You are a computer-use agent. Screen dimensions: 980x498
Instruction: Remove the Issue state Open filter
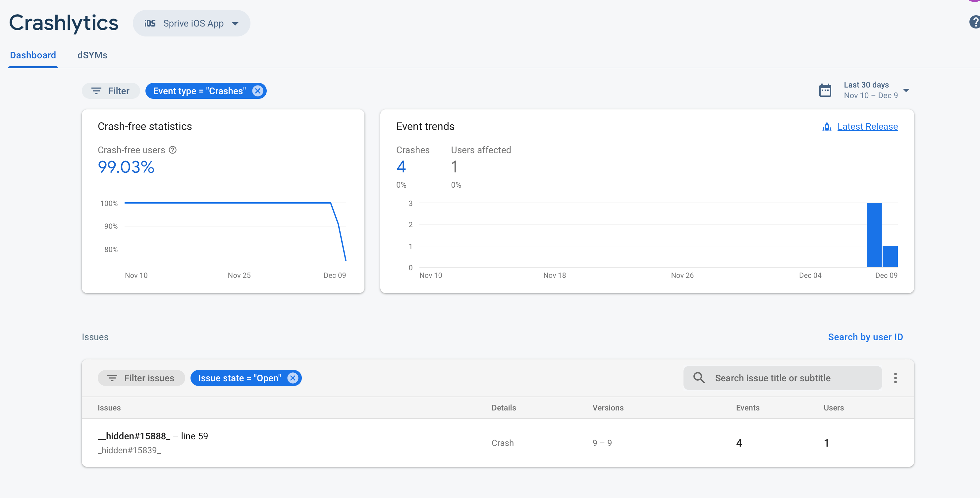293,378
